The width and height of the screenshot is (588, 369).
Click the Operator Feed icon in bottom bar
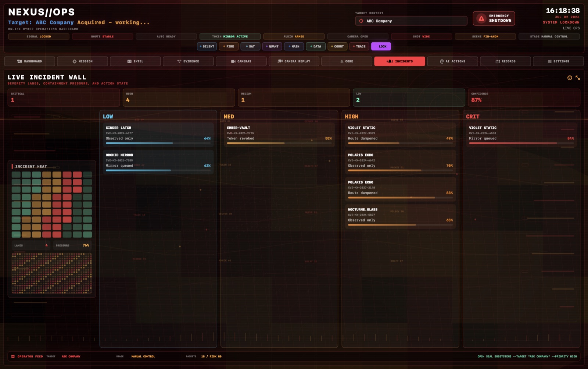point(13,356)
